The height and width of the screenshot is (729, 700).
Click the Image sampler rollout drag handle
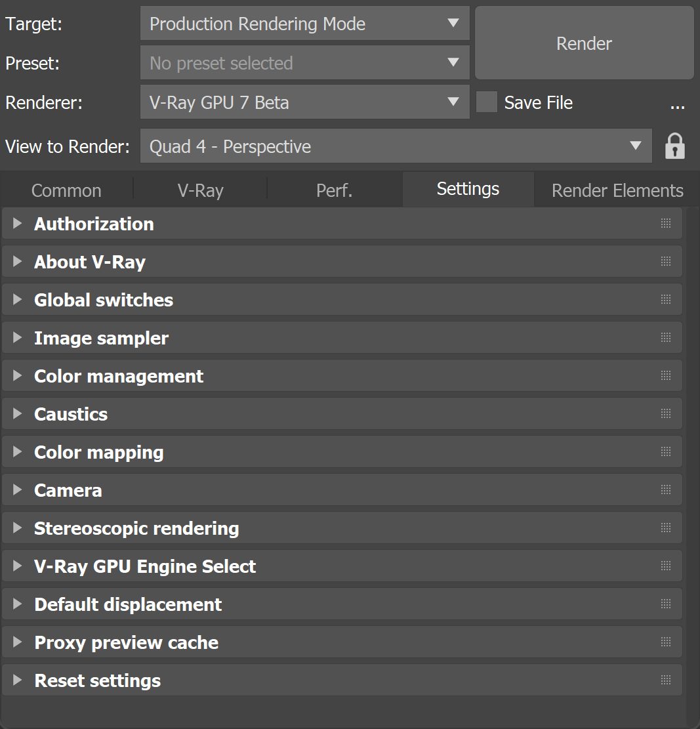pos(666,338)
